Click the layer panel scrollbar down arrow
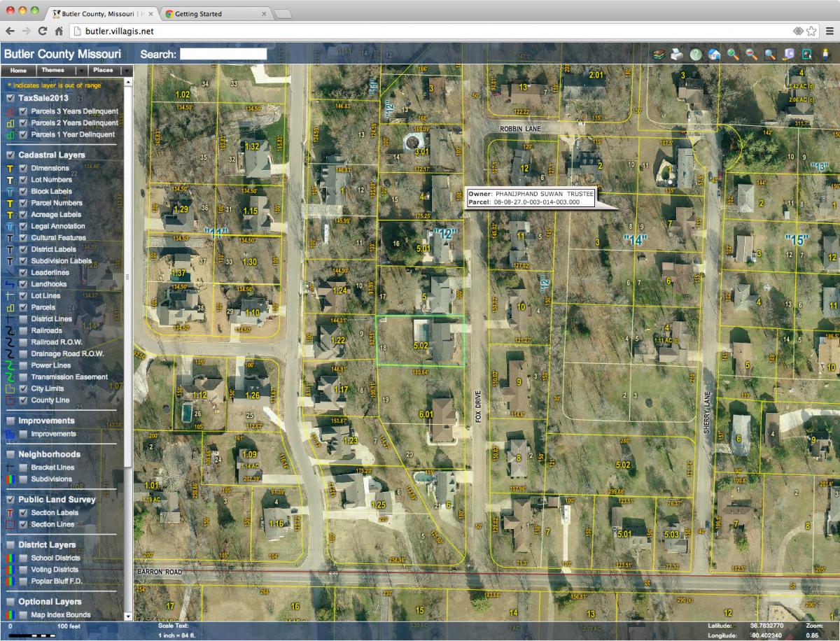Image resolution: width=840 pixels, height=641 pixels. 127,617
